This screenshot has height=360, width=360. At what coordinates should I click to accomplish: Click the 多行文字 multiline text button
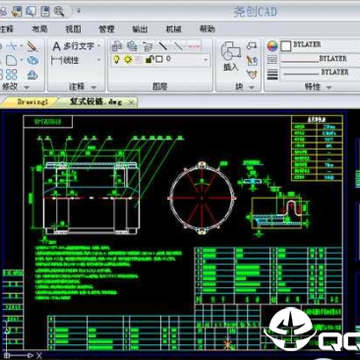(74, 46)
